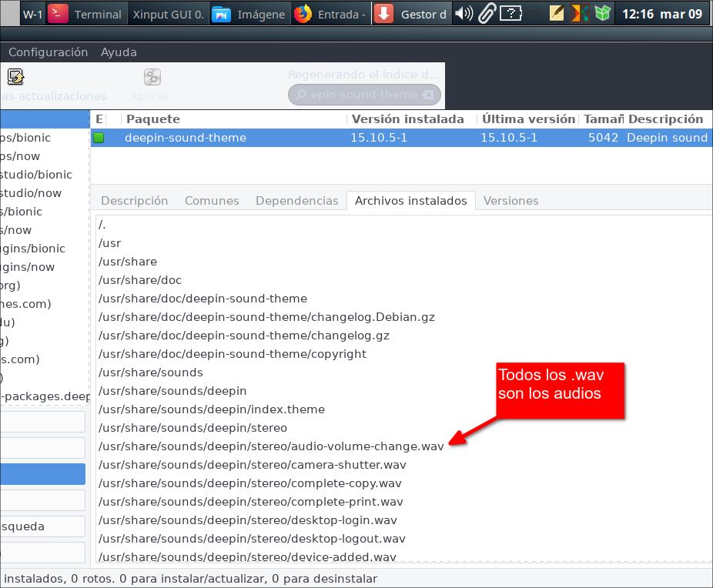
Task: Click the /usr/share/sounds/deepin/stereo folder path
Action: (192, 428)
